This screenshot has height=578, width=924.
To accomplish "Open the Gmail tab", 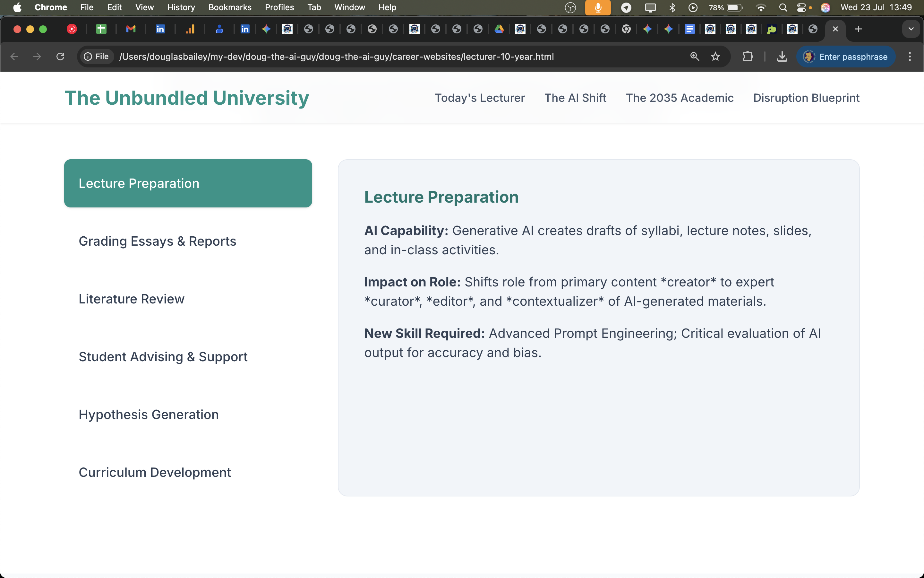I will [x=131, y=29].
